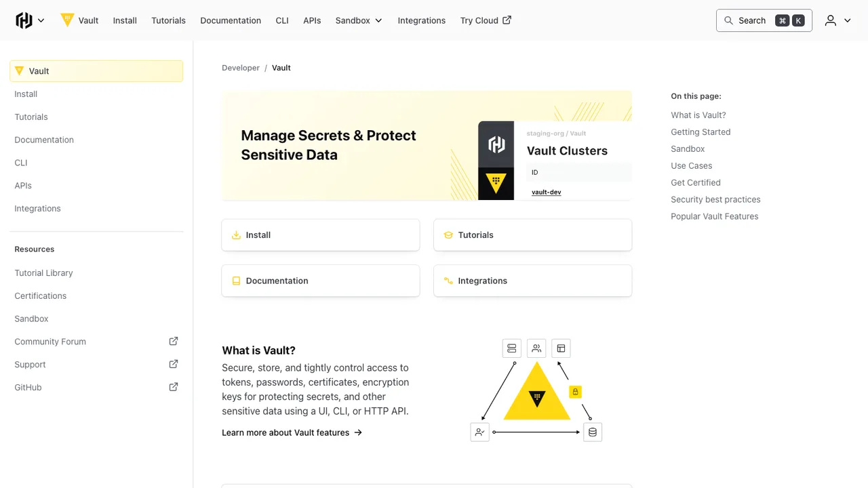Open the Support link in the sidebar
This screenshot has width=868, height=488.
[30, 365]
